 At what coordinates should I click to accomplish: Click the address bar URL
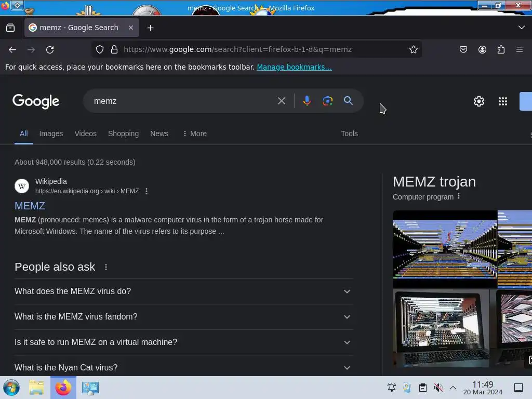point(237,49)
